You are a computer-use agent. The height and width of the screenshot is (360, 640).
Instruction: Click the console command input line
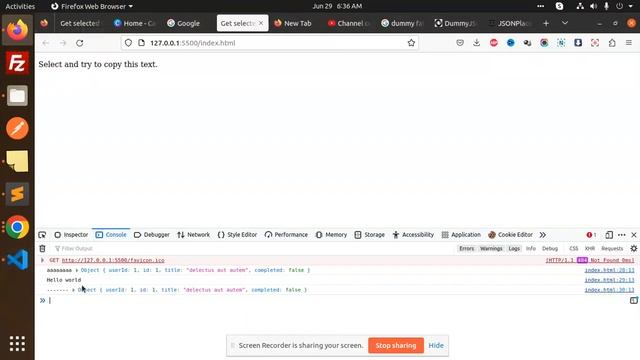pos(339,300)
